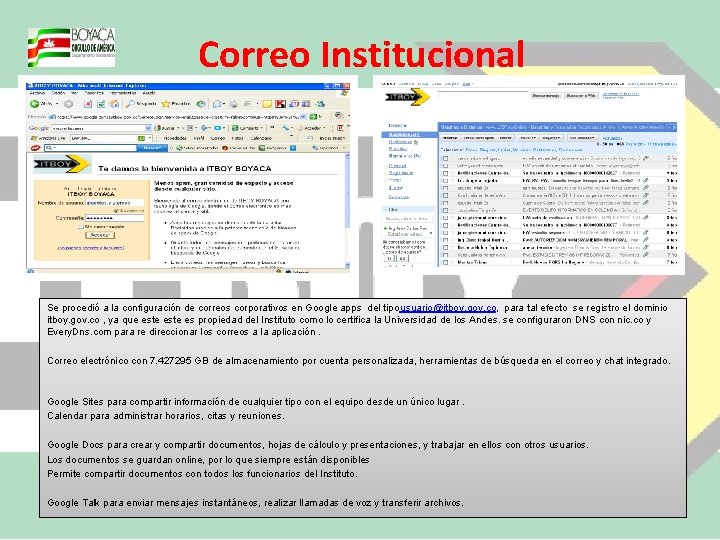Tick the remember-me checkbox under Contraseña
This screenshot has width=720, height=540.
tap(81, 226)
